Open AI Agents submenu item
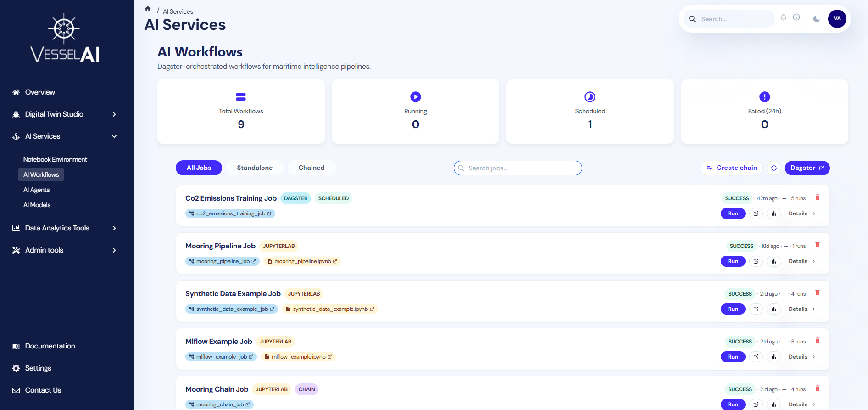This screenshot has height=410, width=868. [x=37, y=190]
